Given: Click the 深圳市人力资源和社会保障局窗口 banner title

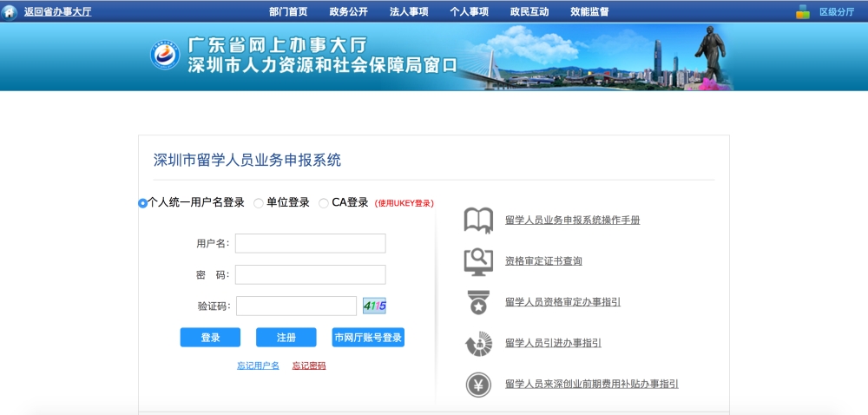Looking at the screenshot, I should [322, 65].
